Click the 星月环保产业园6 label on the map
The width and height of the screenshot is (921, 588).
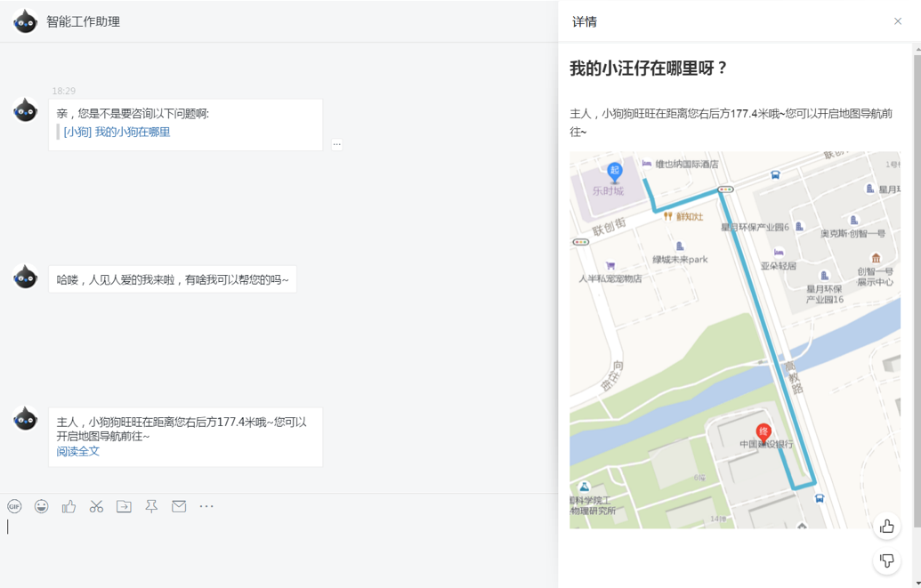[x=755, y=227]
